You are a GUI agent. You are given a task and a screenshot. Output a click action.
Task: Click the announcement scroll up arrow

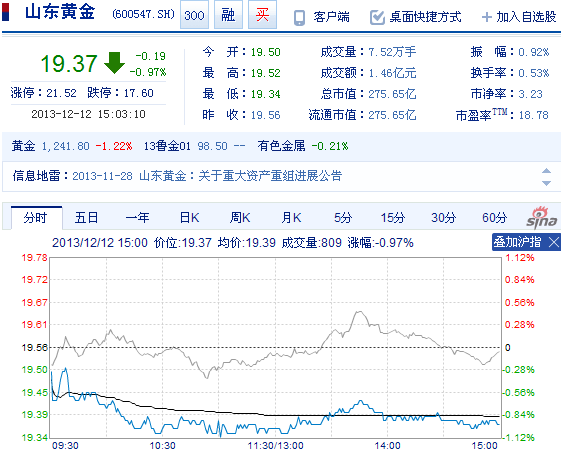(x=546, y=170)
